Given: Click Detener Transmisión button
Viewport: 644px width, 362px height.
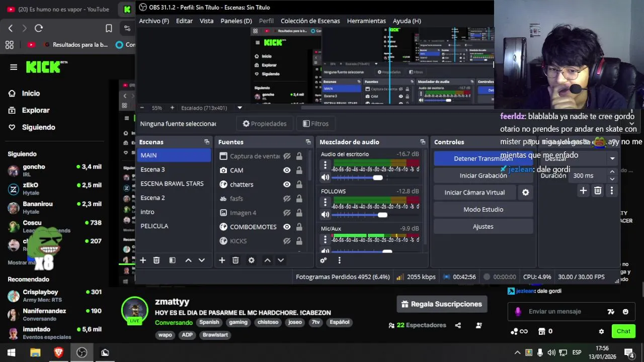Looking at the screenshot, I should click(x=483, y=158).
